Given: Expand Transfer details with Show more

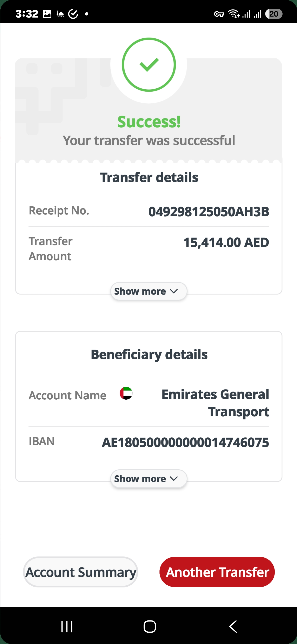Looking at the screenshot, I should click(149, 291).
